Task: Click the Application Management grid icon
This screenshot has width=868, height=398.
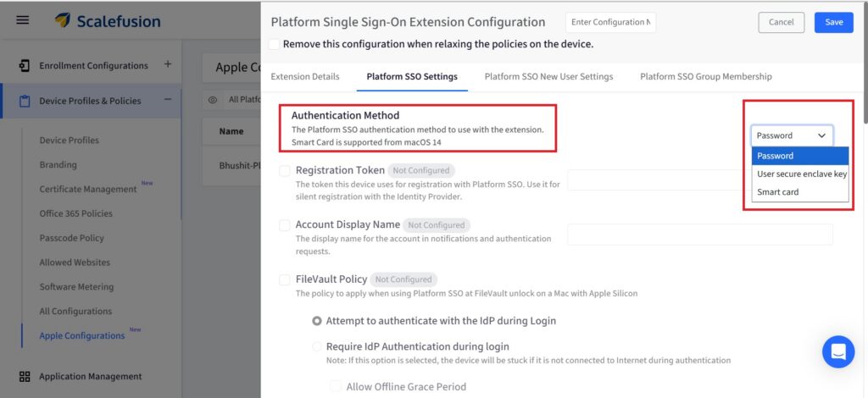Action: 25,376
